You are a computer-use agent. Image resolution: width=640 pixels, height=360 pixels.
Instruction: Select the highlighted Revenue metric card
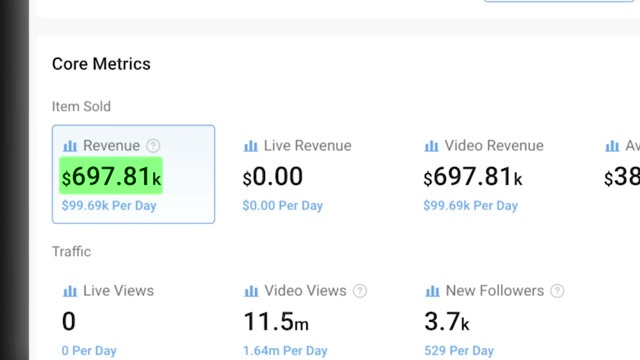click(x=133, y=174)
